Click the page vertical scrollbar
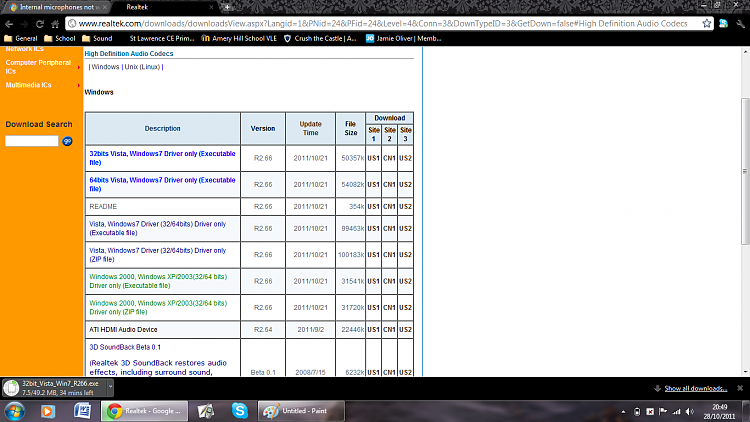 745,171
